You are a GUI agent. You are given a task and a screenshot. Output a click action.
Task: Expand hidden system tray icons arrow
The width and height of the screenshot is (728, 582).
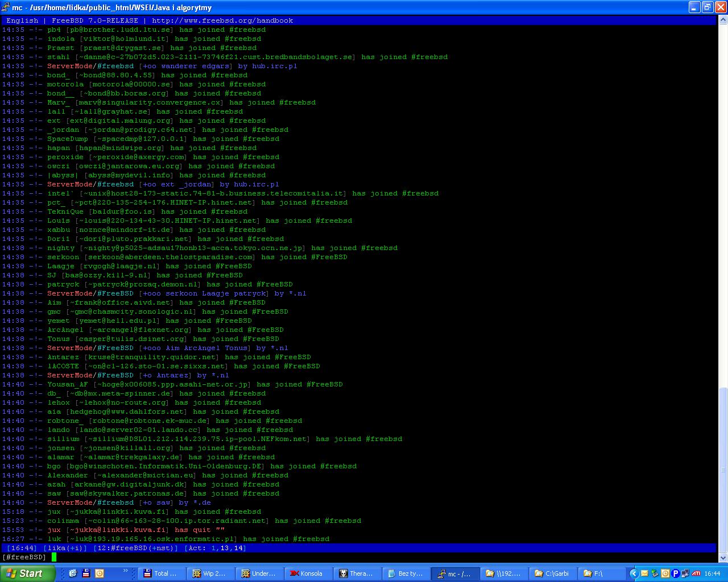pyautogui.click(x=634, y=573)
